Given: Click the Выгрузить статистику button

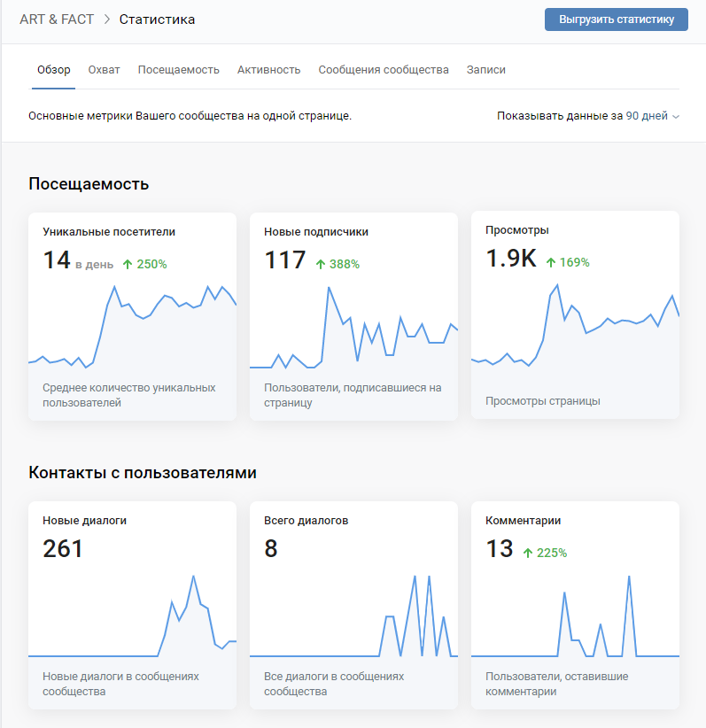Looking at the screenshot, I should point(616,19).
